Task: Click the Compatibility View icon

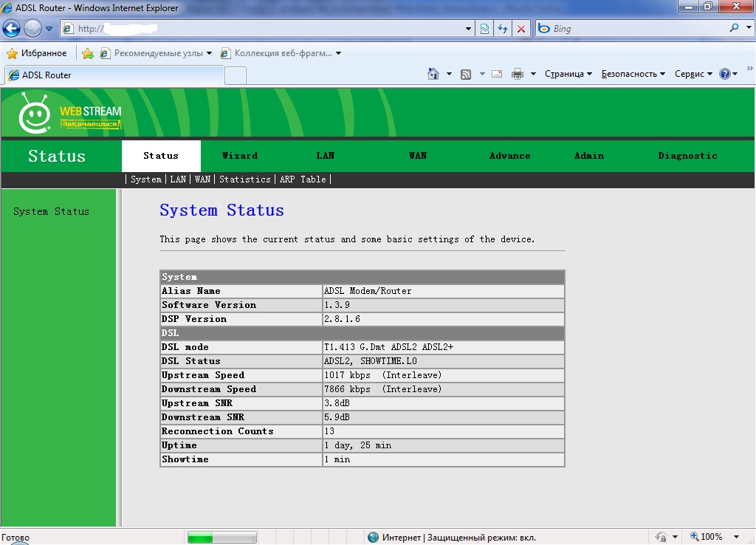Action: pos(484,29)
